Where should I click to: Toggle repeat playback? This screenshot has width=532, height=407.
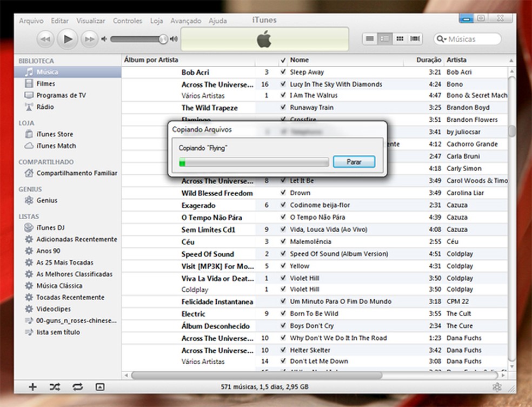coord(77,386)
